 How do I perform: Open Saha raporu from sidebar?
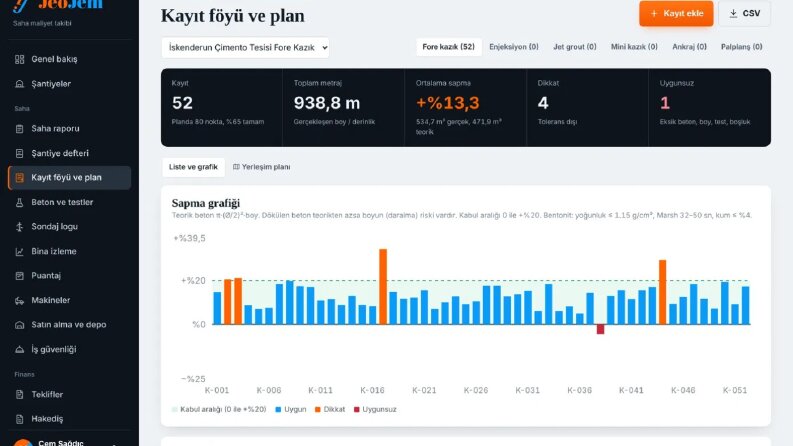(x=69, y=129)
